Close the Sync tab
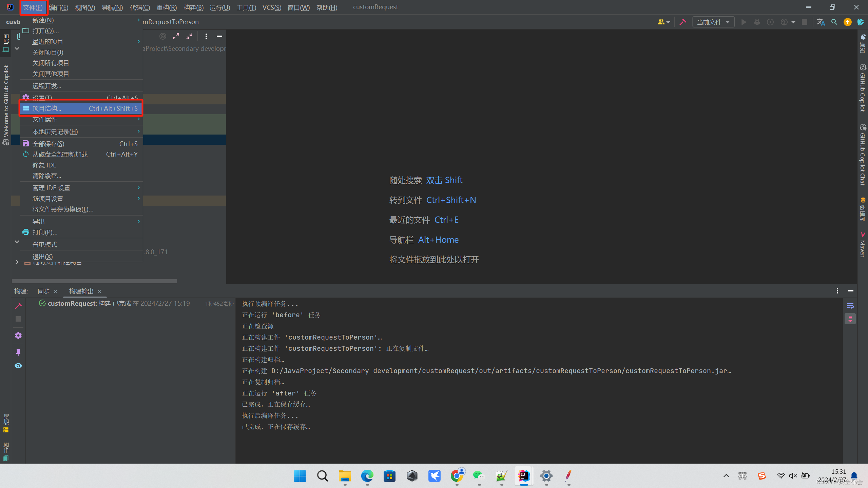Screen dimensions: 868x488 pos(56,291)
